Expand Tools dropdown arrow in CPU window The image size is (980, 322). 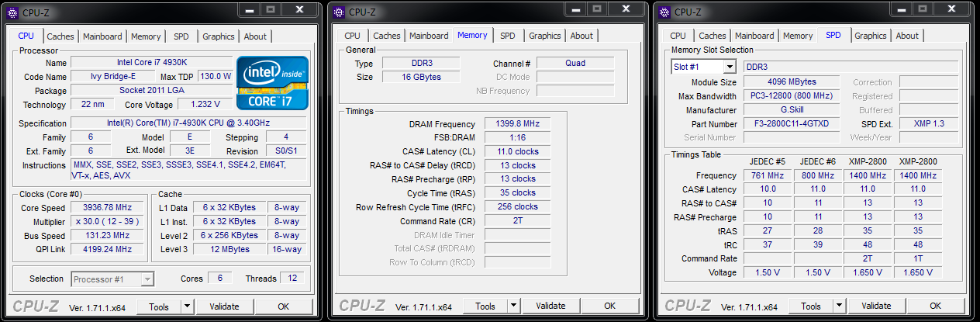(186, 306)
